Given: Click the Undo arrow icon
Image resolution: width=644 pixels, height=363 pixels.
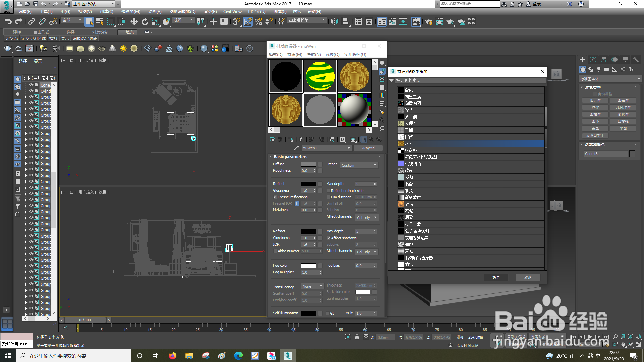Looking at the screenshot, I should pyautogui.click(x=8, y=22).
